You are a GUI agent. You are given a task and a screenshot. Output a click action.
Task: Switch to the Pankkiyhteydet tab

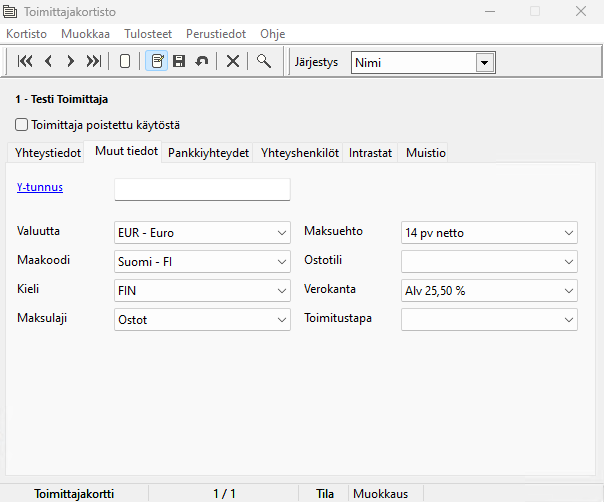click(208, 153)
